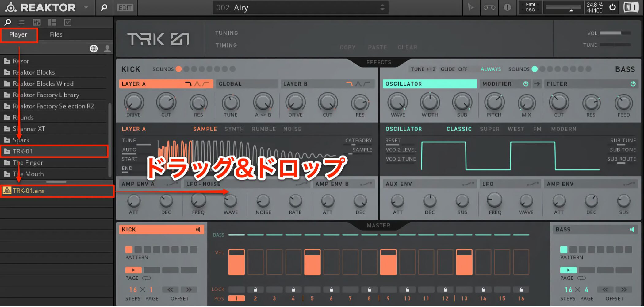
Task: Open the EFFECTS tab
Action: coord(379,62)
